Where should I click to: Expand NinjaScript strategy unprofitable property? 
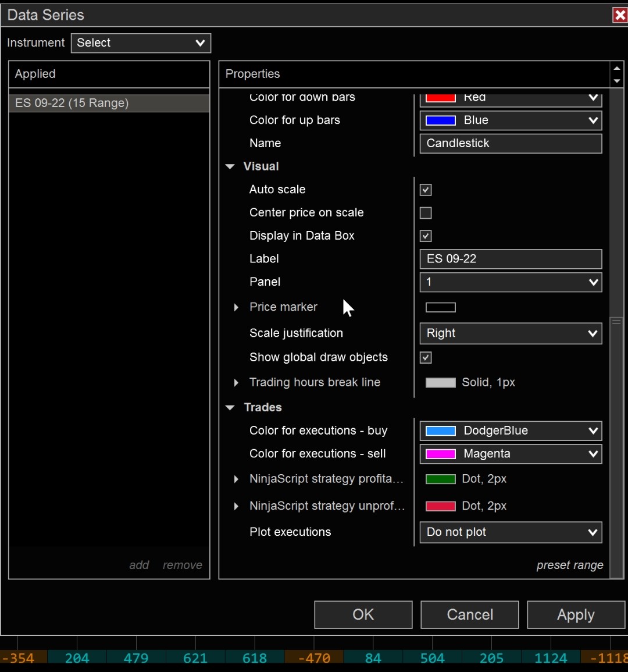[236, 506]
